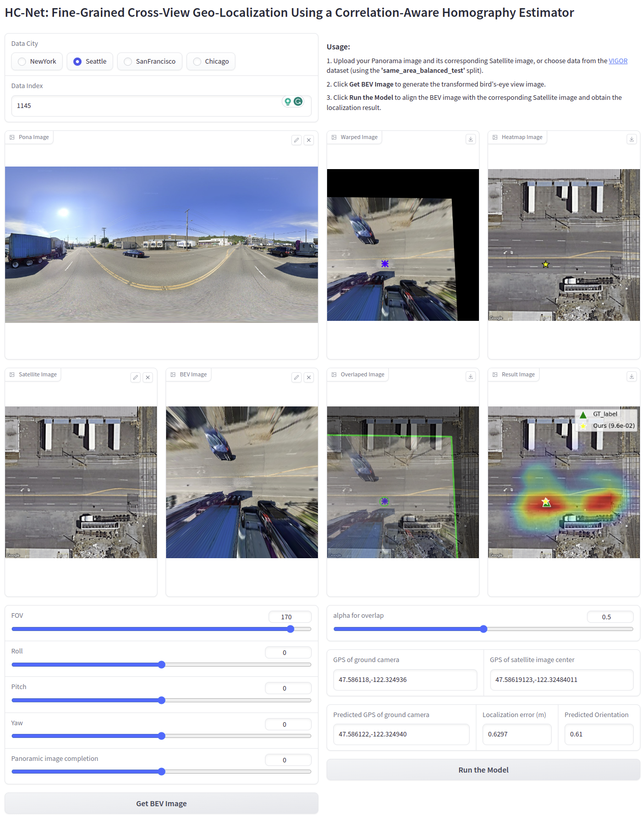
Task: Adjust the Panoramic image completion slider
Action: [x=162, y=772]
